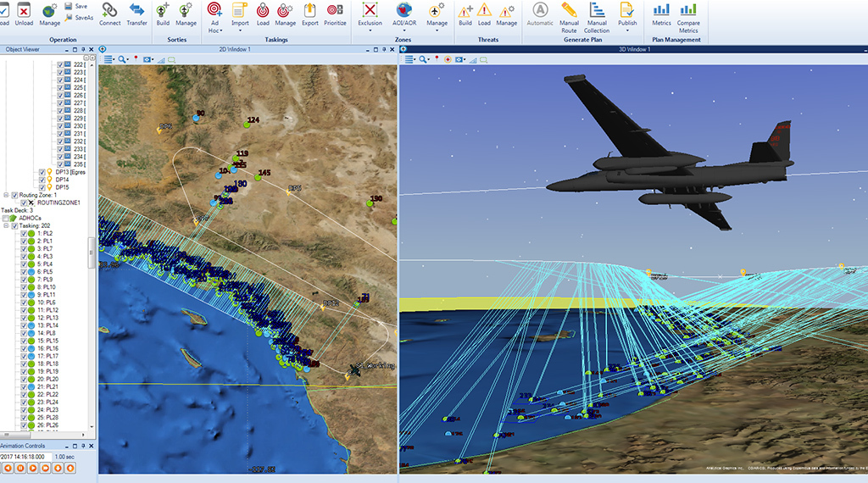Click the Export taskings icon
868x483 pixels.
pyautogui.click(x=310, y=14)
